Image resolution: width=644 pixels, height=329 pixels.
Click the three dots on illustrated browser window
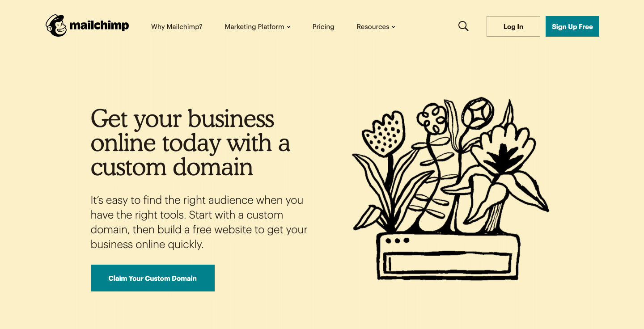pyautogui.click(x=397, y=240)
